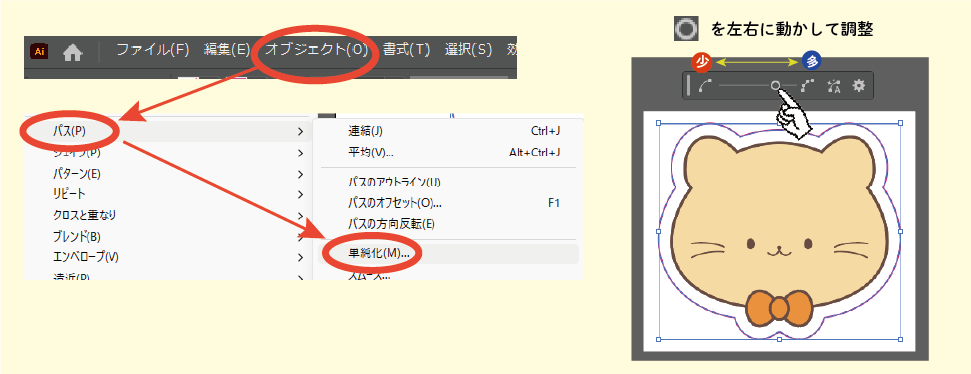Viewport: 971px width, 374px height.
Task: Click the orange bow tie on the cat
Action: click(x=779, y=307)
